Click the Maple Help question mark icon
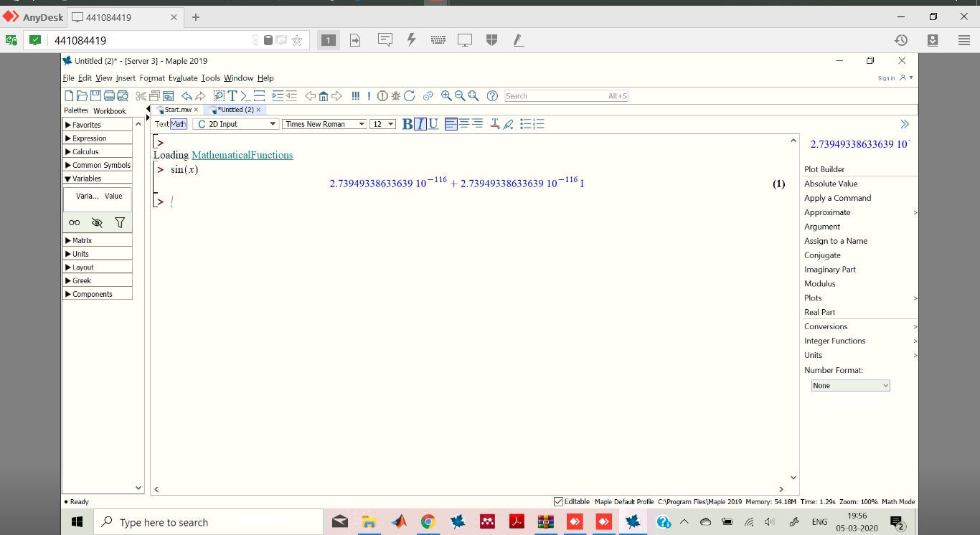The width and height of the screenshot is (980, 535). [x=492, y=96]
